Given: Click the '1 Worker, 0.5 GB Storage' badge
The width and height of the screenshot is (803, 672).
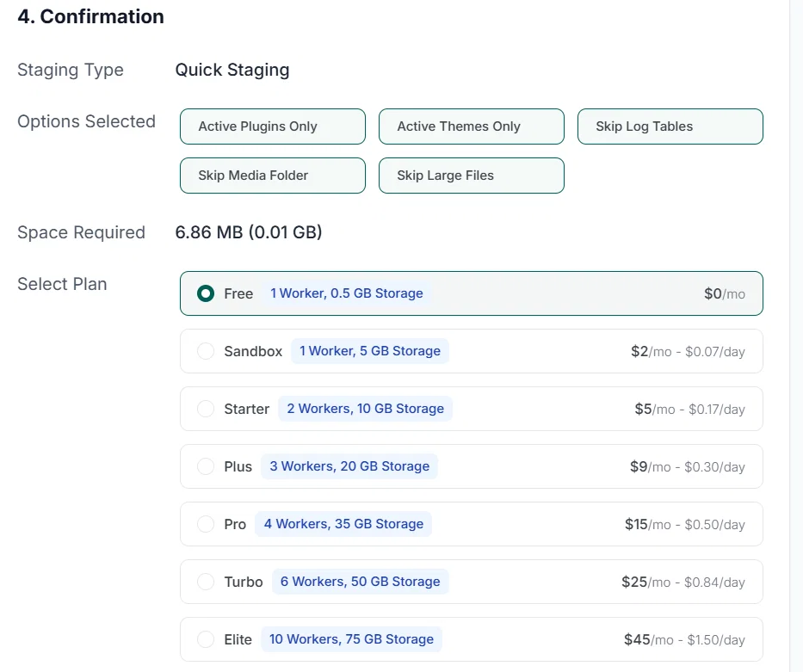Looking at the screenshot, I should pos(347,293).
